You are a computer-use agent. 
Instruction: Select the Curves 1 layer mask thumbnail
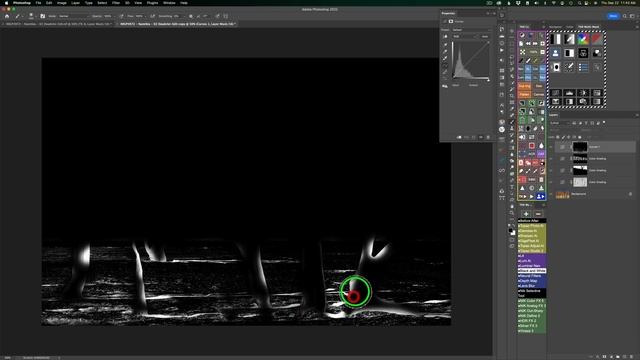coord(580,147)
